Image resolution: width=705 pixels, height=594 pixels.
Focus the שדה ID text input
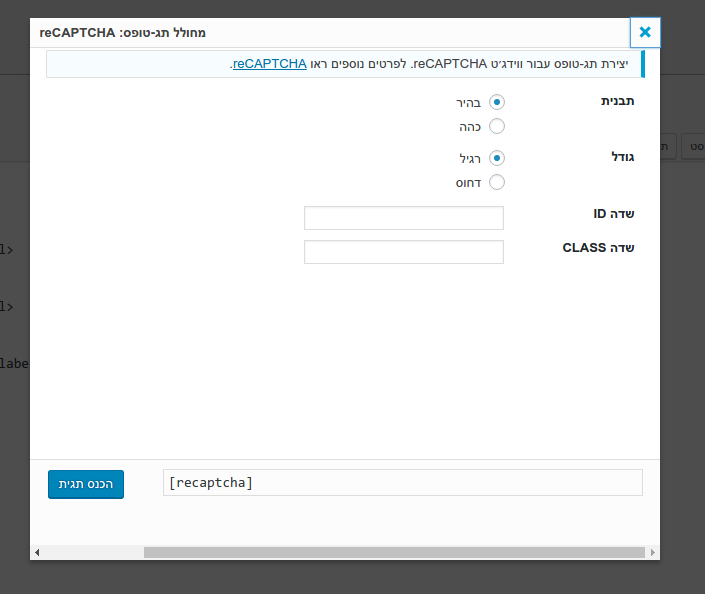[403, 218]
